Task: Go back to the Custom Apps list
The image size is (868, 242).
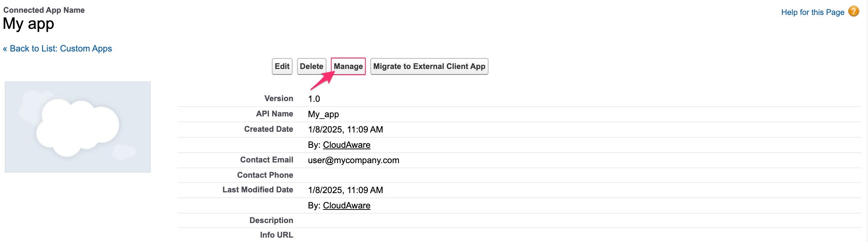Action: coord(57,49)
